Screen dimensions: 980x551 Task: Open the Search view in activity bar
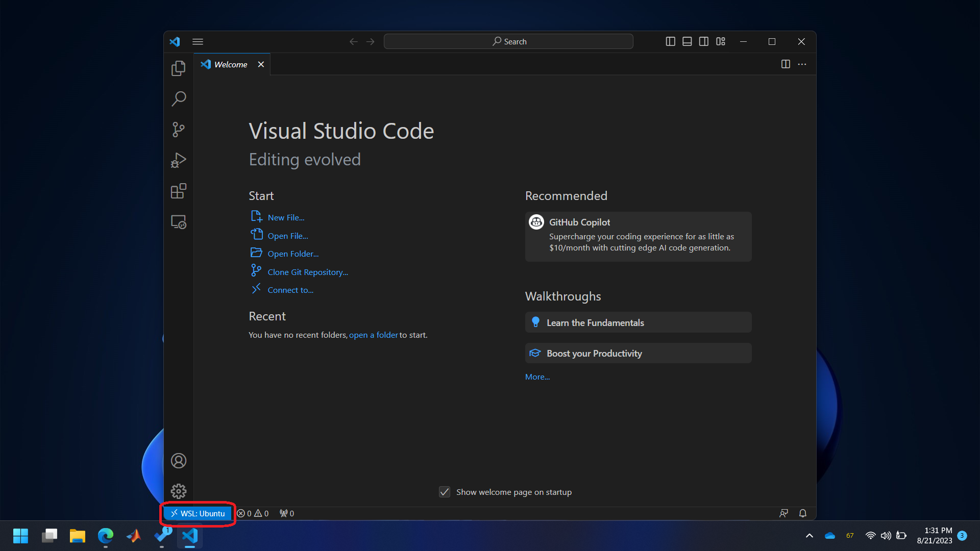pos(178,98)
